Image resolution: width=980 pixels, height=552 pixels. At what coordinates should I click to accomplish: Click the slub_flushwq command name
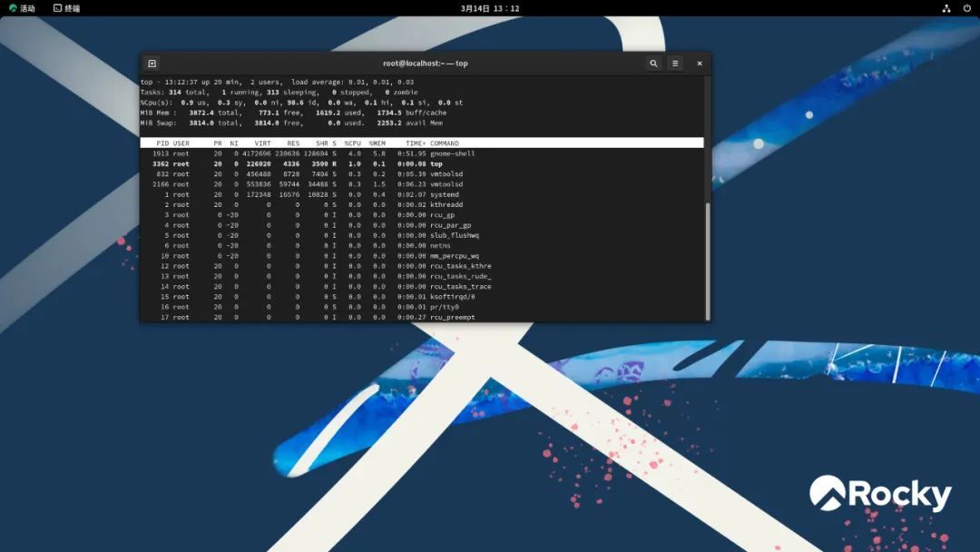[455, 235]
